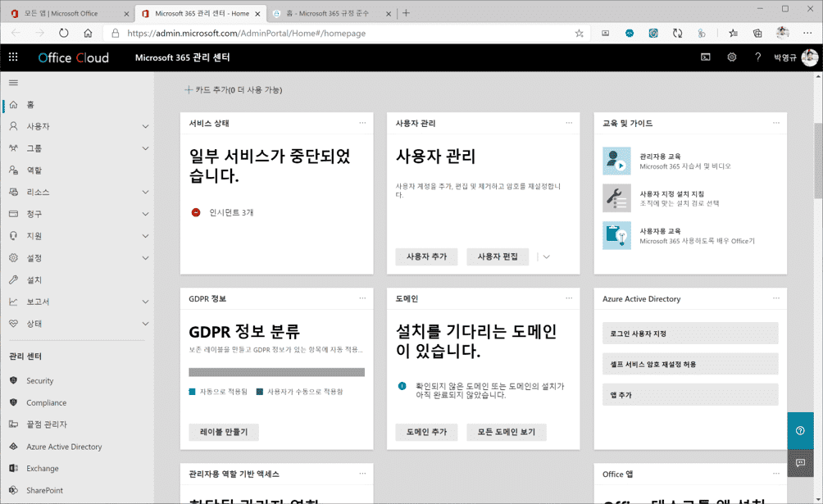The image size is (823, 504).
Task: Open a new browser tab
Action: [x=406, y=13]
